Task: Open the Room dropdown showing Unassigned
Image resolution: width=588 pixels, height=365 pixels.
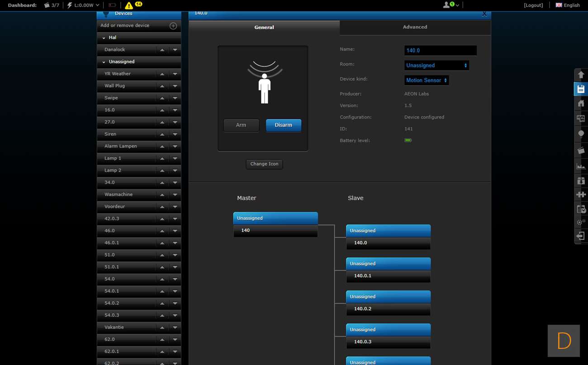Action: coord(436,66)
